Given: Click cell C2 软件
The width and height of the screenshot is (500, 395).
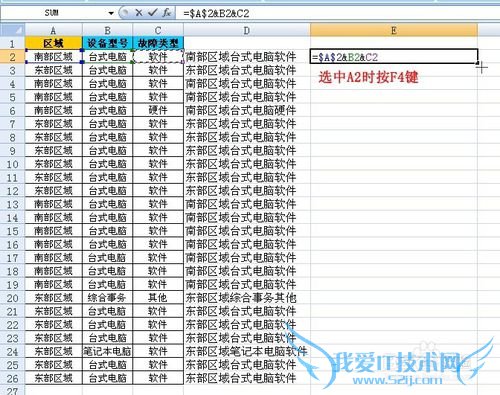Looking at the screenshot, I should 158,57.
